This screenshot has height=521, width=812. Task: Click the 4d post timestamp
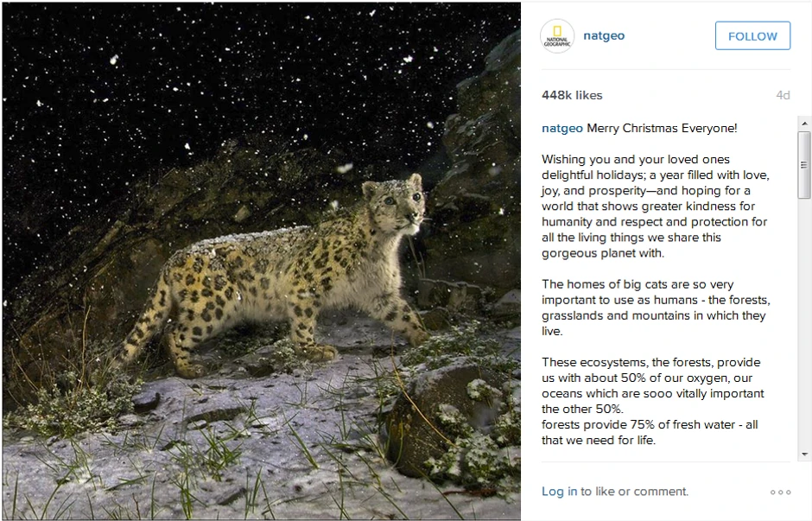pyautogui.click(x=783, y=95)
